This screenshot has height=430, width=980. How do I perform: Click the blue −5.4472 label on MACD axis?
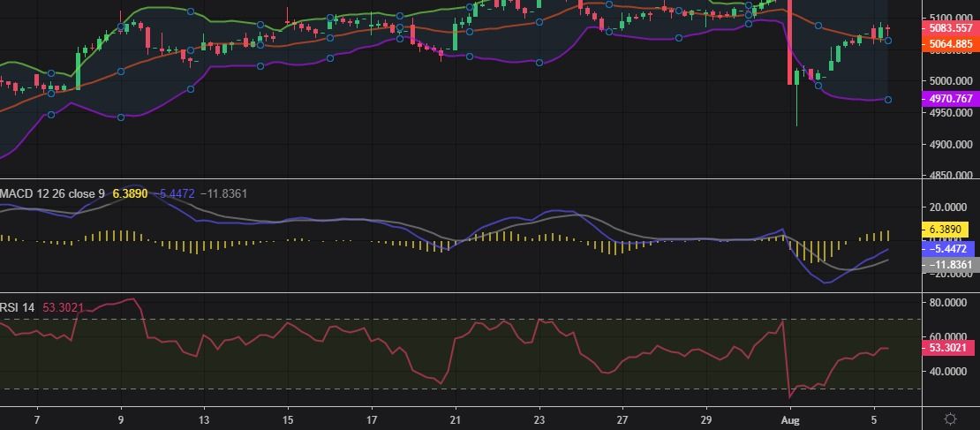947,249
